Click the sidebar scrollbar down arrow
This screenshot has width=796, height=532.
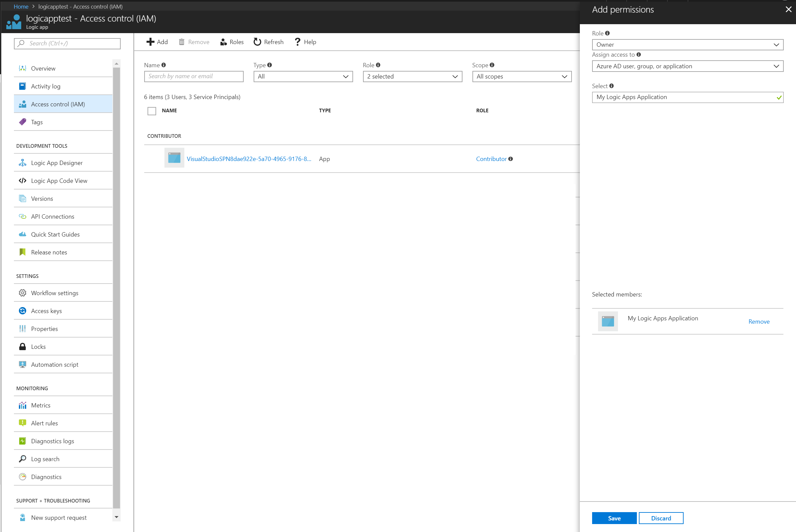[x=116, y=517]
